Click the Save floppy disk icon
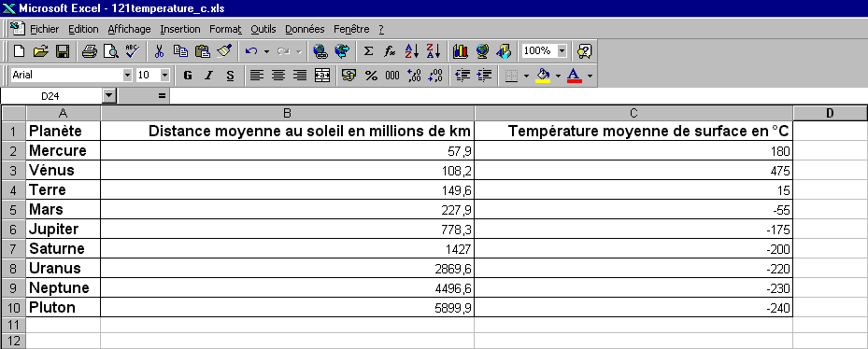868x349 pixels. (63, 51)
